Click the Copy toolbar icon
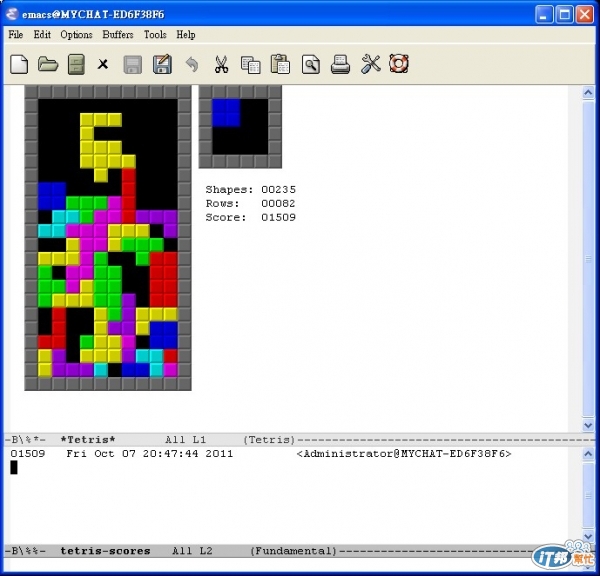This screenshot has height=576, width=600. [x=251, y=65]
